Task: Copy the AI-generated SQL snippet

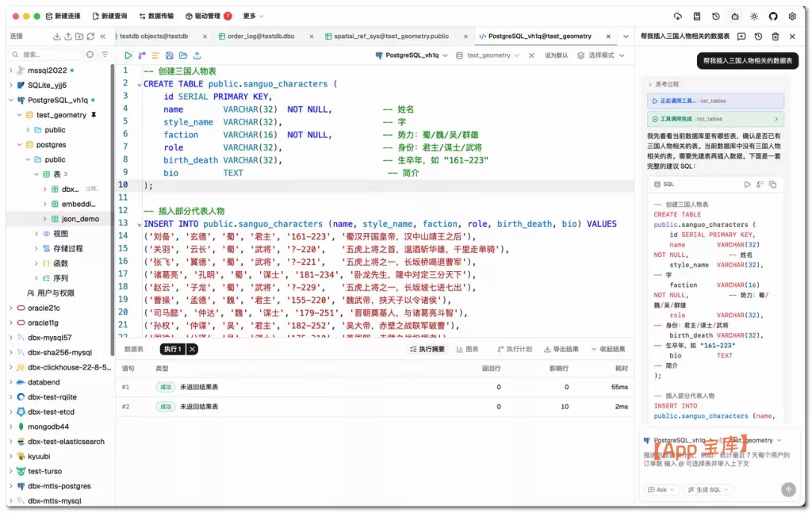Action: pos(772,184)
